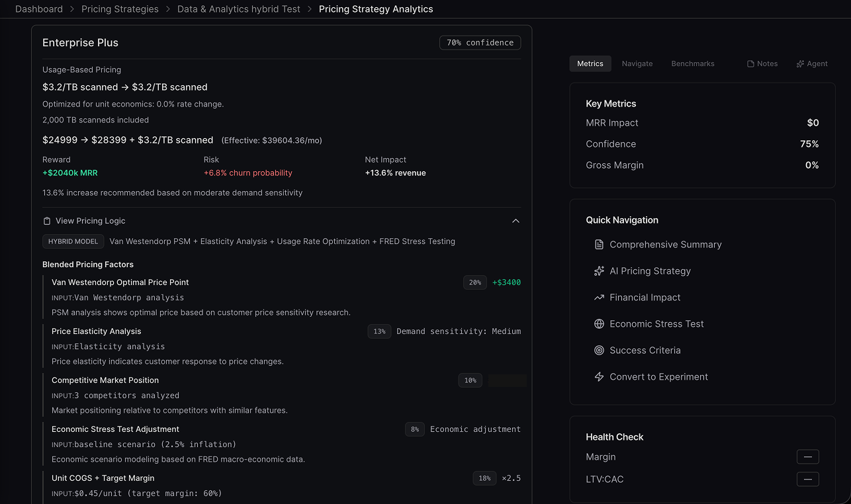Click the Comprehensive Summary document icon
The height and width of the screenshot is (504, 851).
[x=599, y=245]
